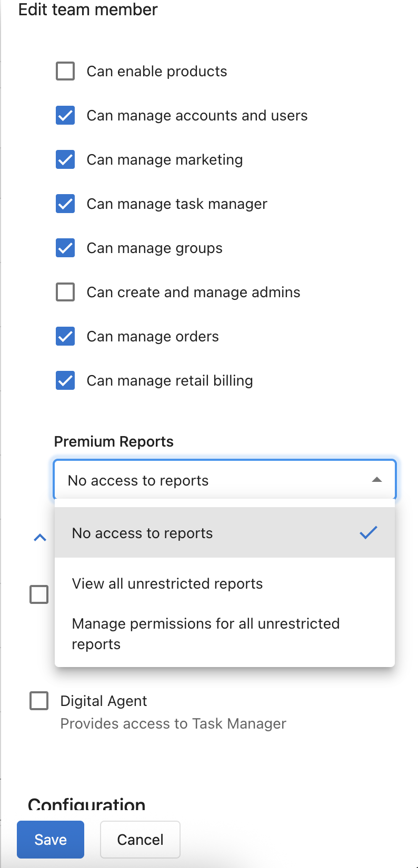The image size is (418, 868).
Task: Uncheck Can manage retail billing
Action: (x=65, y=380)
